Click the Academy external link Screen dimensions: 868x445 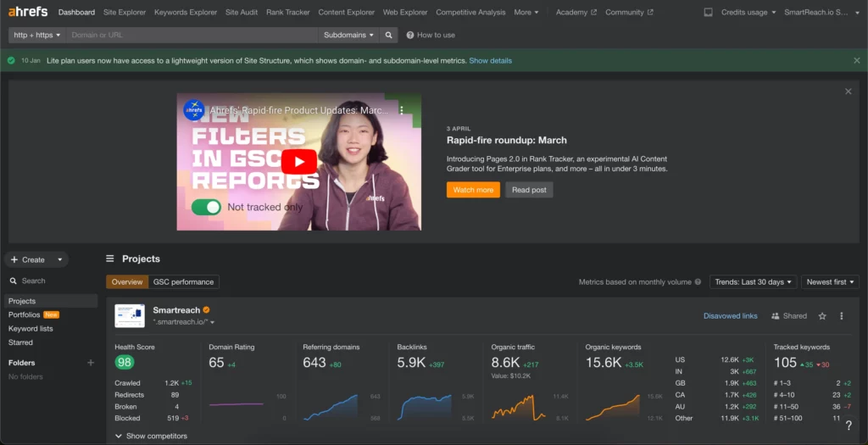(x=576, y=12)
